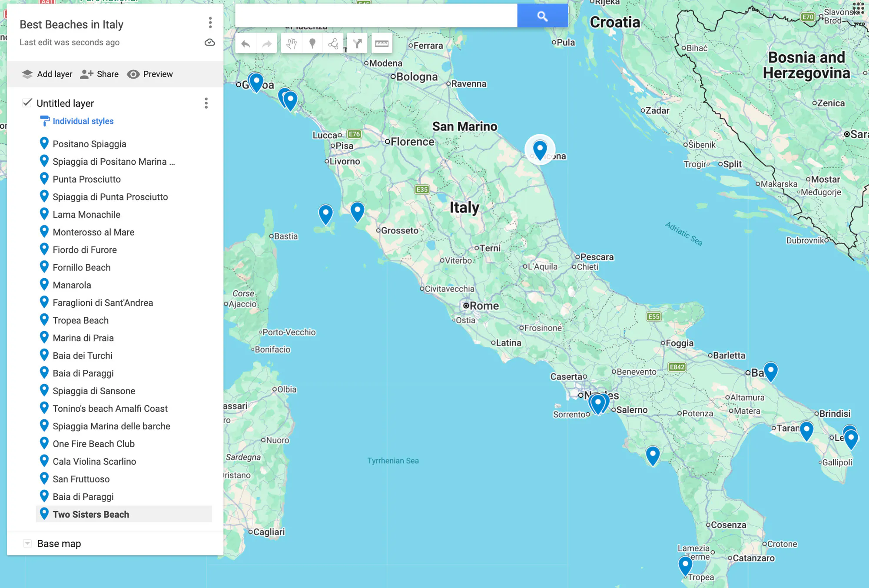Screen dimensions: 869x588
Task: Expand the Base map dropdown arrow
Action: pos(27,543)
